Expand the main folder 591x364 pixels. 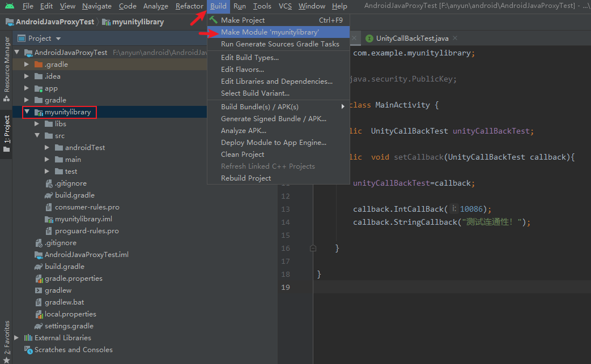(x=46, y=159)
